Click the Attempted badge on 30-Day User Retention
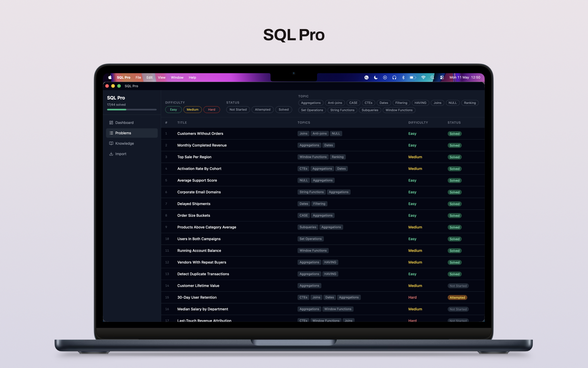The image size is (588, 368). pyautogui.click(x=457, y=297)
